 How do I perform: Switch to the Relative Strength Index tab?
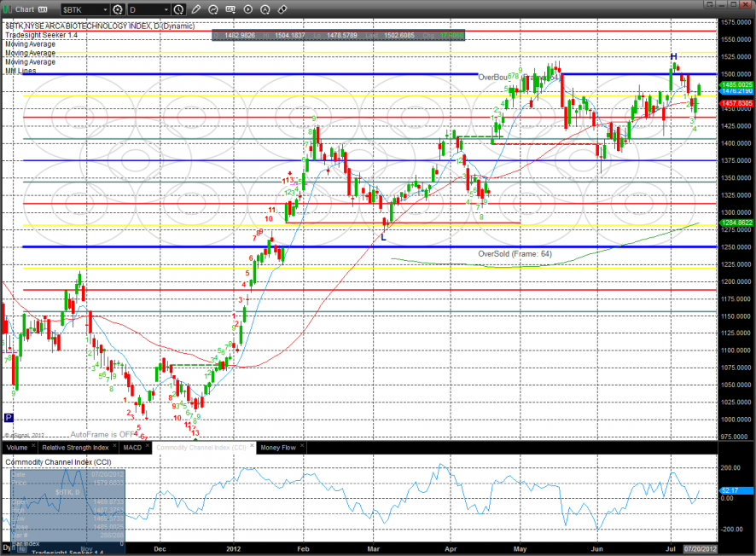click(75, 447)
